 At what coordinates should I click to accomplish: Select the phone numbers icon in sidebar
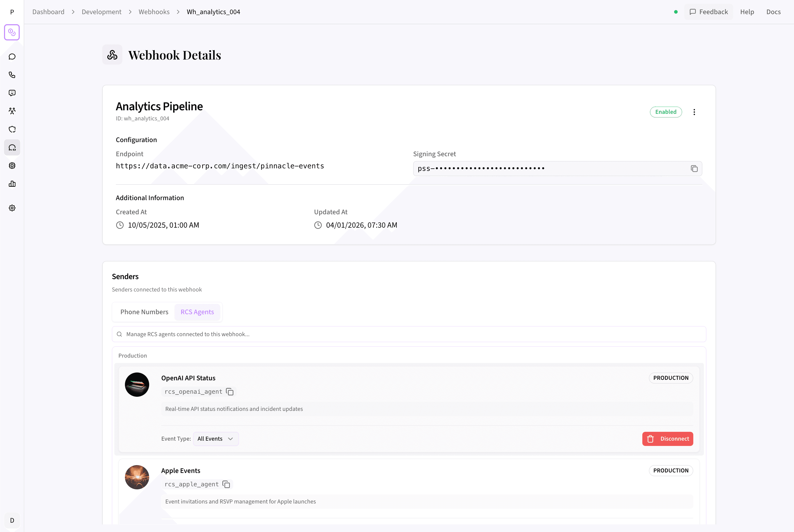(x=12, y=75)
